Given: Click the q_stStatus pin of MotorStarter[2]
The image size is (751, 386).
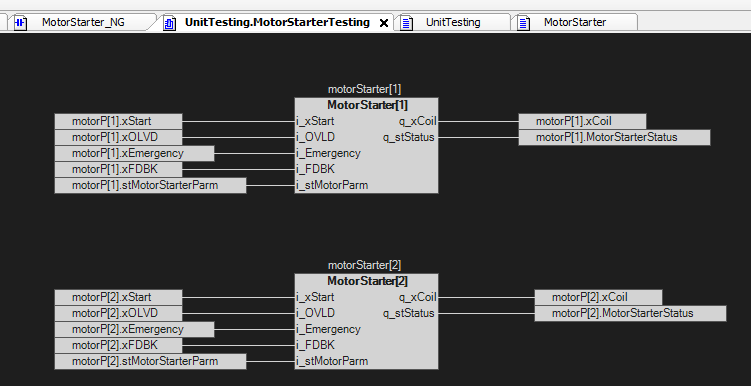Looking at the screenshot, I should pyautogui.click(x=409, y=313).
